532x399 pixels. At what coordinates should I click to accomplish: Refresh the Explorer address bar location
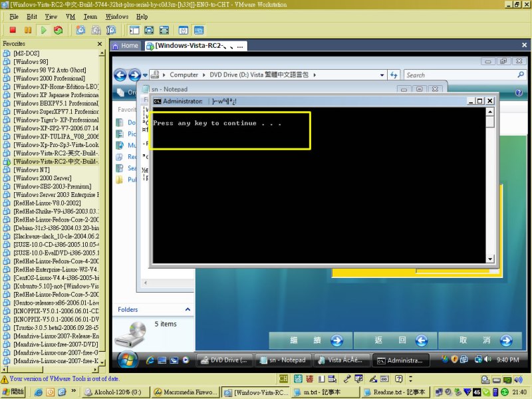point(394,75)
